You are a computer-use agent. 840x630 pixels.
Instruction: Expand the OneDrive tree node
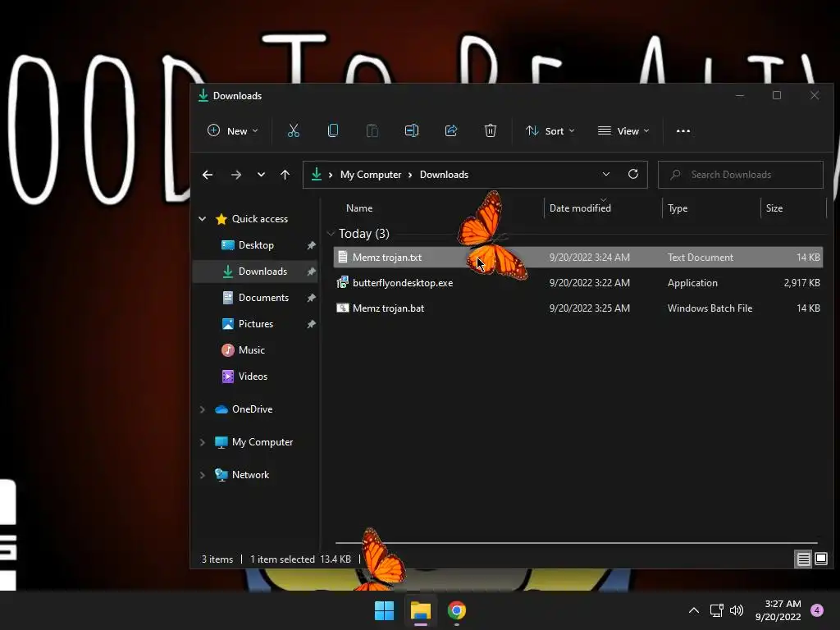(x=203, y=409)
